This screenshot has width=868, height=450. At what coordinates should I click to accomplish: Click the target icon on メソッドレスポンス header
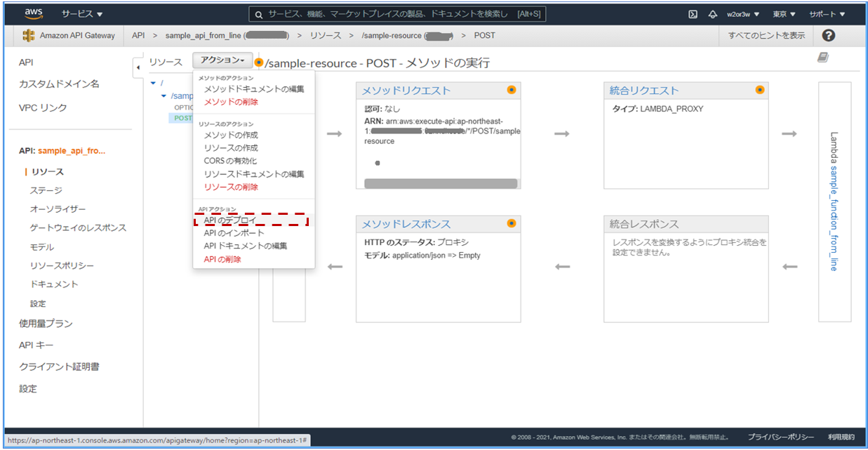pyautogui.click(x=512, y=223)
